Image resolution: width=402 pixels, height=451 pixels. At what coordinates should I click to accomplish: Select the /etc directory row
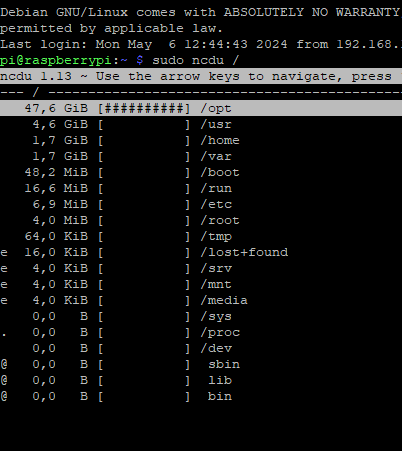(x=201, y=204)
